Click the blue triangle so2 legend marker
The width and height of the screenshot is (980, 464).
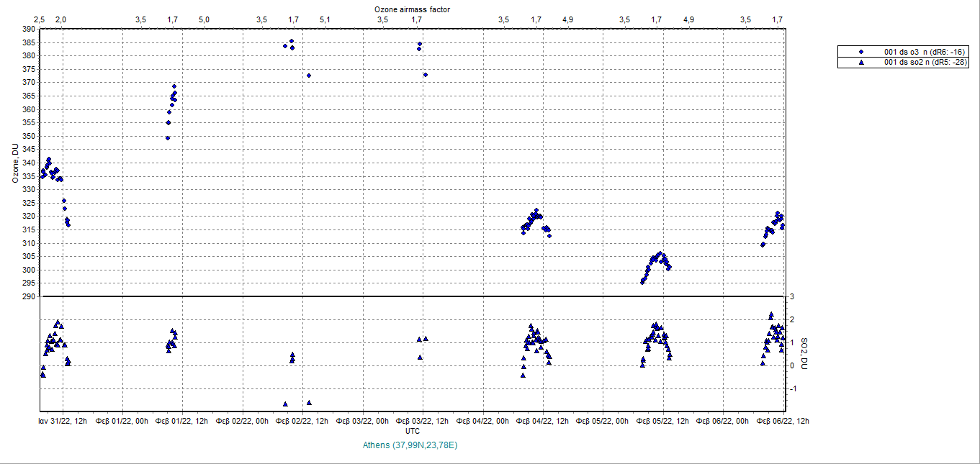pyautogui.click(x=860, y=63)
